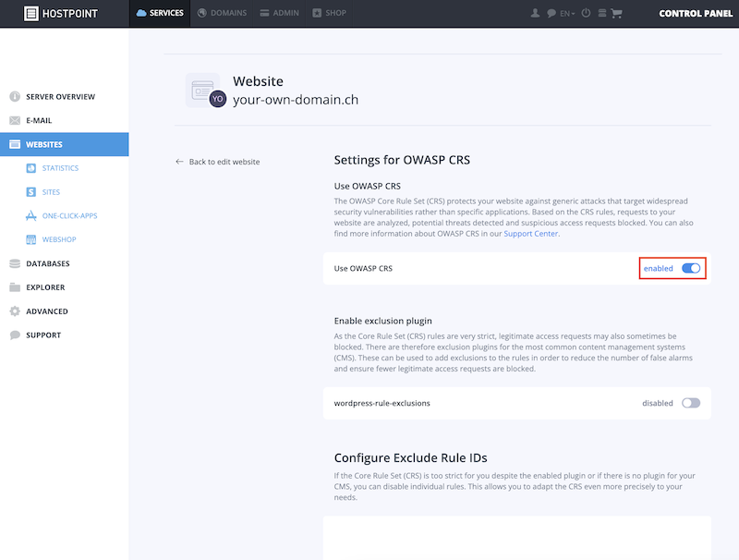Click the Settings for OWASP CRS heading
This screenshot has width=739, height=560.
coord(402,160)
